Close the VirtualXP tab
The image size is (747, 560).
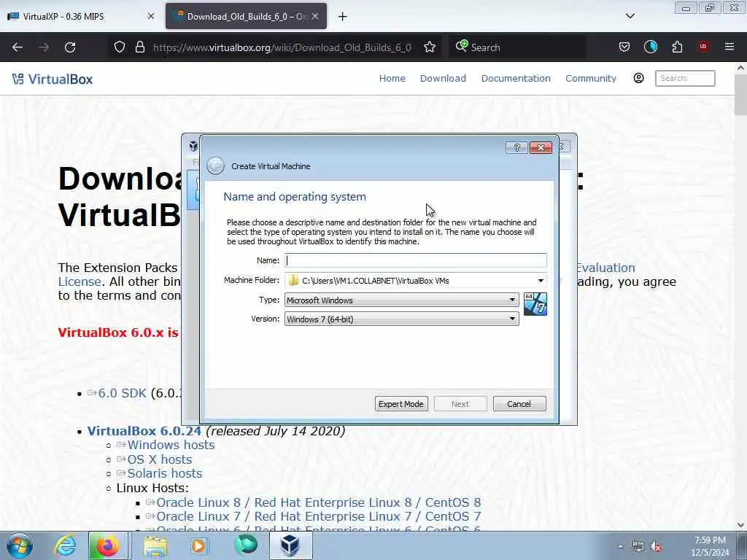click(151, 16)
